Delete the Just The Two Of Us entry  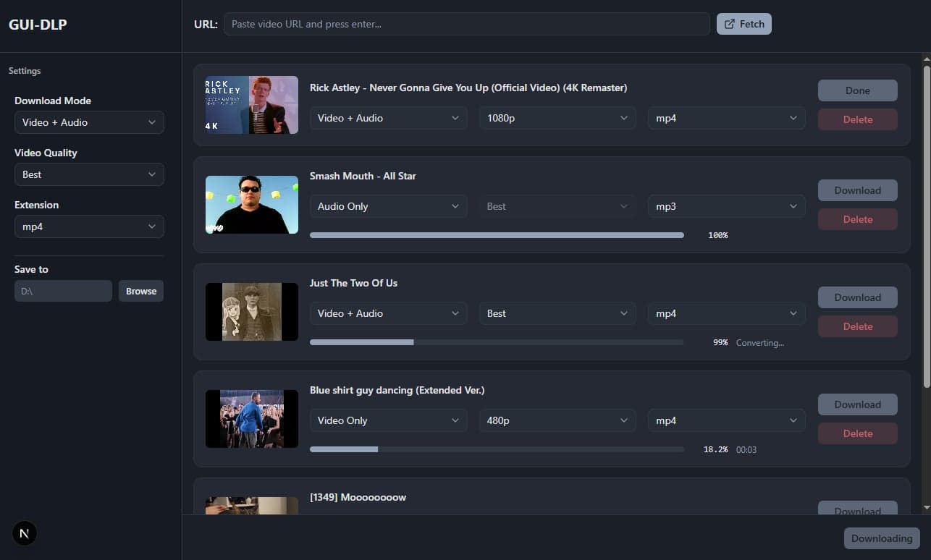click(858, 326)
